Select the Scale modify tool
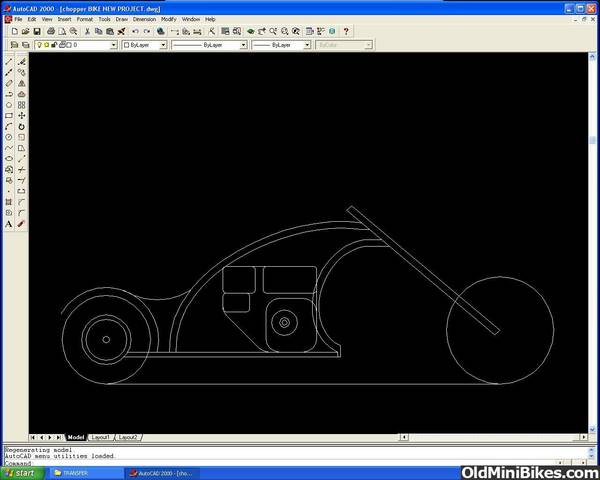Viewport: 600px width, 480px height. [x=21, y=137]
